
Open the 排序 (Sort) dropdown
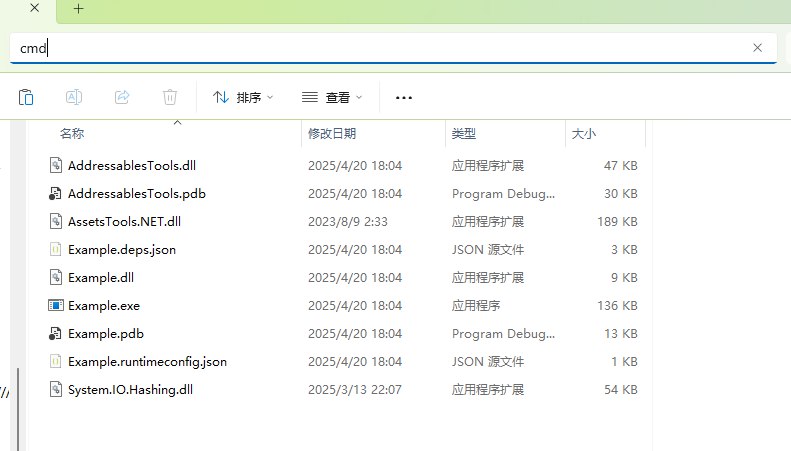pos(243,97)
